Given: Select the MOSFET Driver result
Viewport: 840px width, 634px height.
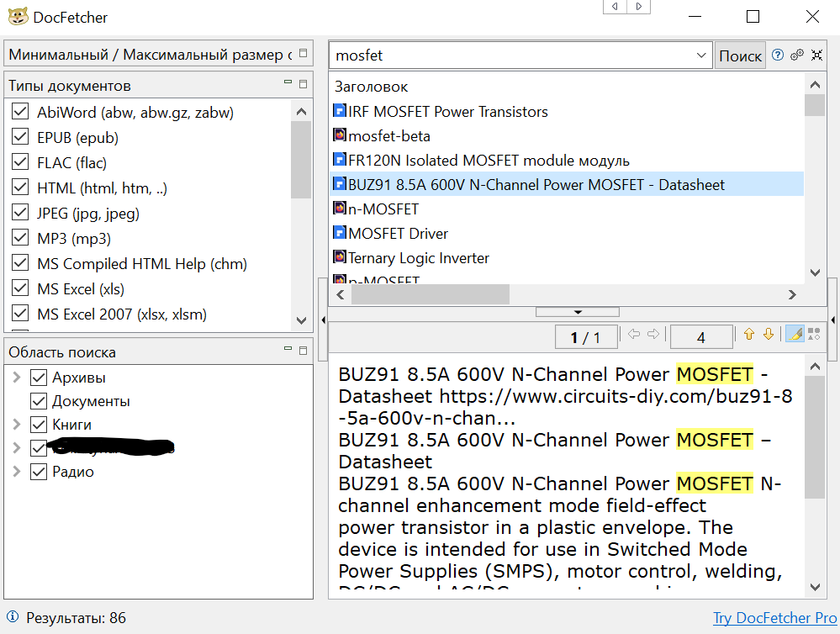Looking at the screenshot, I should point(568,234).
